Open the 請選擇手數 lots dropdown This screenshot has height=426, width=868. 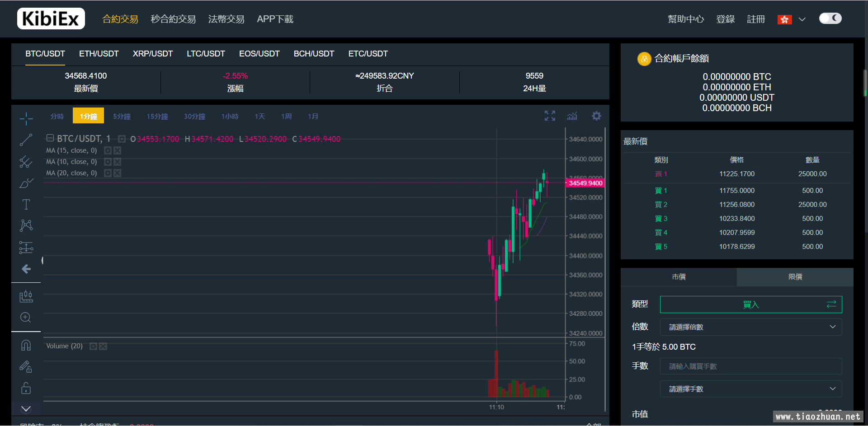tap(751, 389)
